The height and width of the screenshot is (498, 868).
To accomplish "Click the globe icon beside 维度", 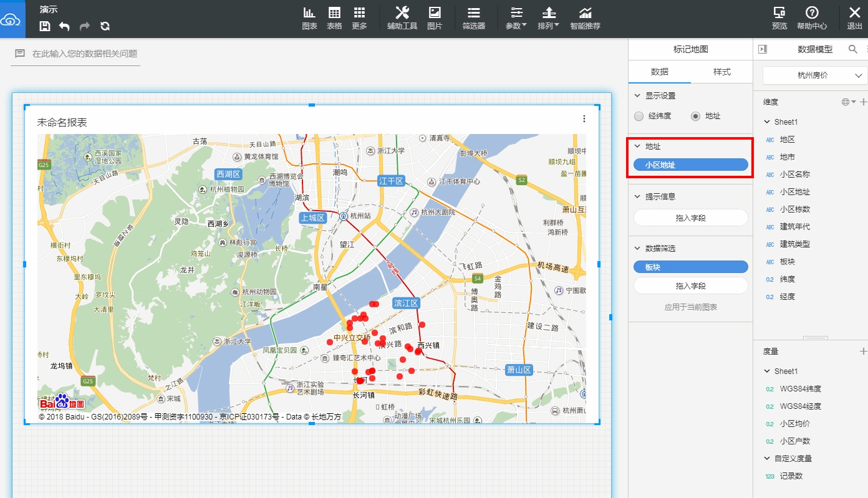I will pyautogui.click(x=846, y=102).
